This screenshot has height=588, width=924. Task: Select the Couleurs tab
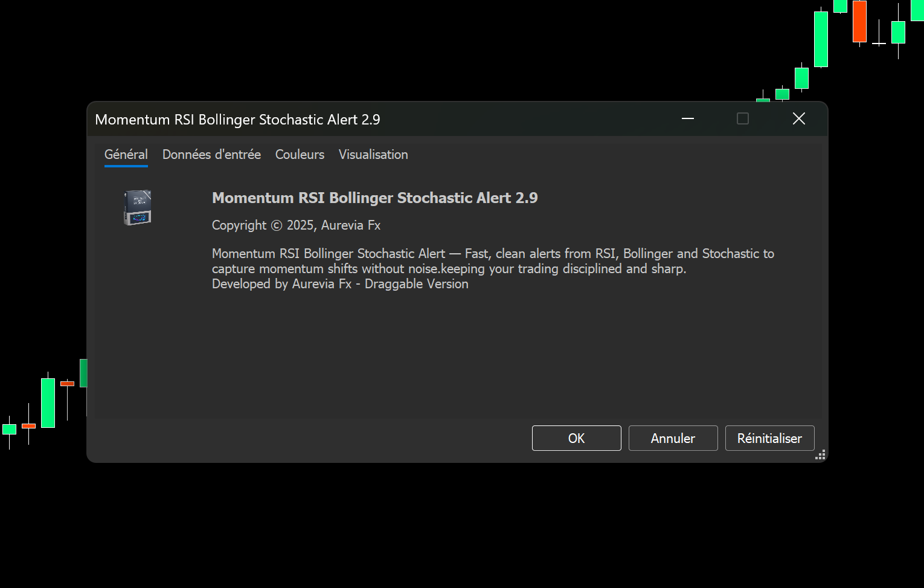[x=300, y=155]
